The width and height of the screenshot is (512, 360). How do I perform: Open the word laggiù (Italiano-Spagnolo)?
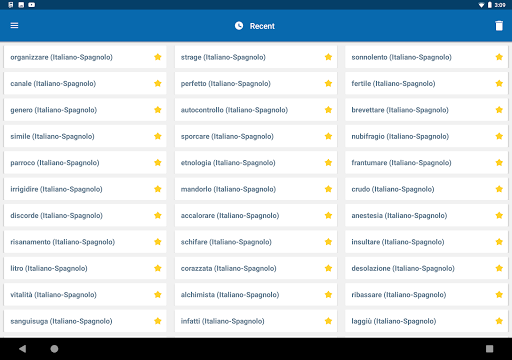tap(426, 321)
